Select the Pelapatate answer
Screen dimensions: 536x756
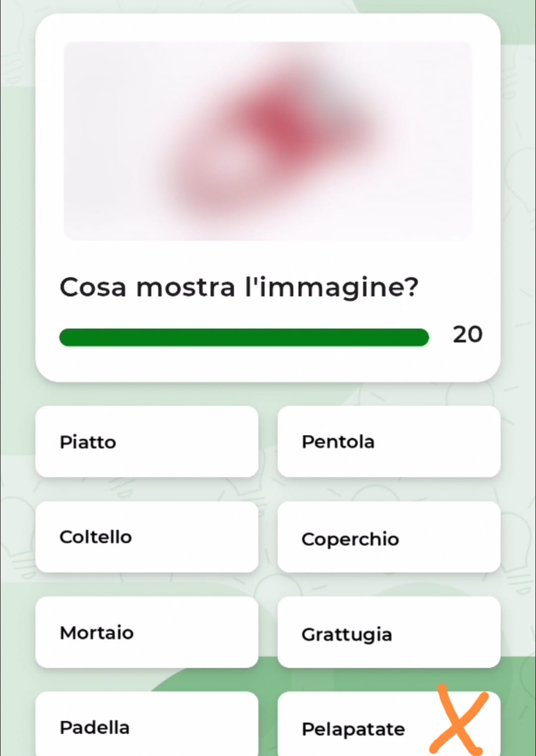pos(389,724)
